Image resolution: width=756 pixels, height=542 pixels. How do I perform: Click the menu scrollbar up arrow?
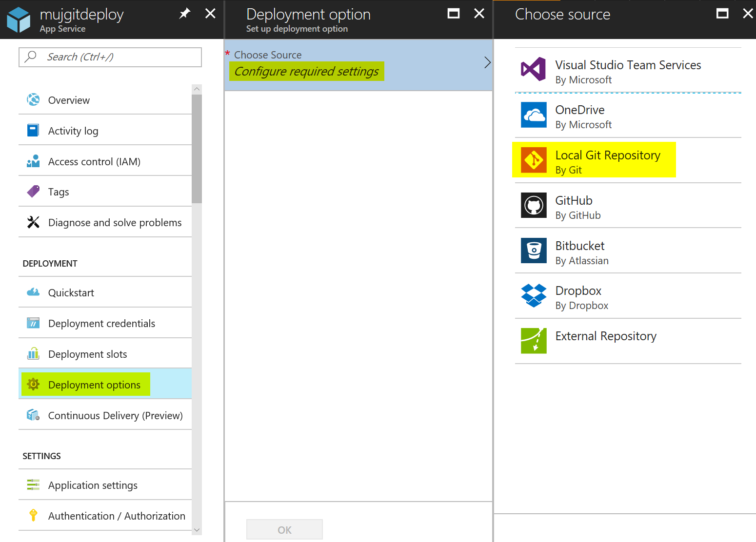(197, 89)
